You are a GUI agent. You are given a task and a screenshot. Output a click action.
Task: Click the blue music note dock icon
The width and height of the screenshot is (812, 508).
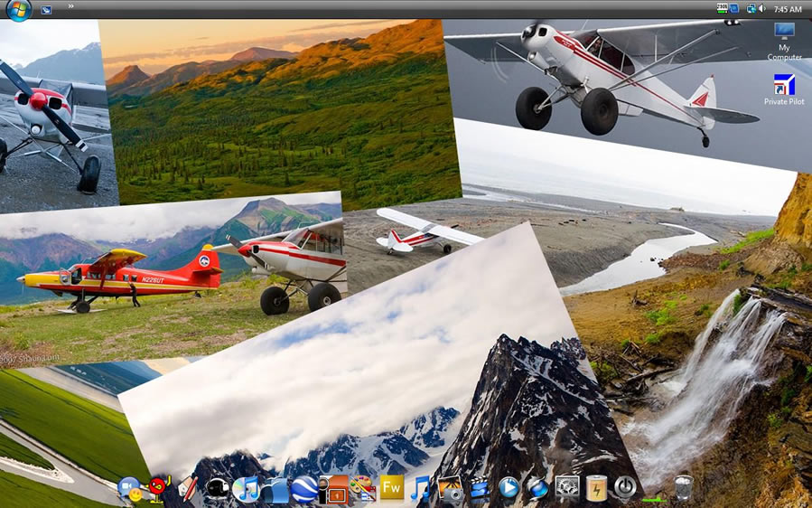coord(420,488)
